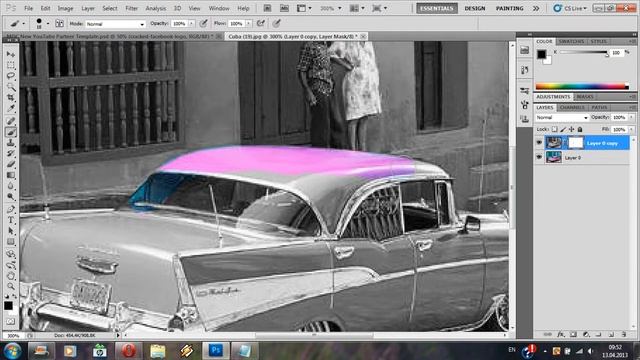The width and height of the screenshot is (640, 360).
Task: Select the Hand tool
Action: (11, 276)
